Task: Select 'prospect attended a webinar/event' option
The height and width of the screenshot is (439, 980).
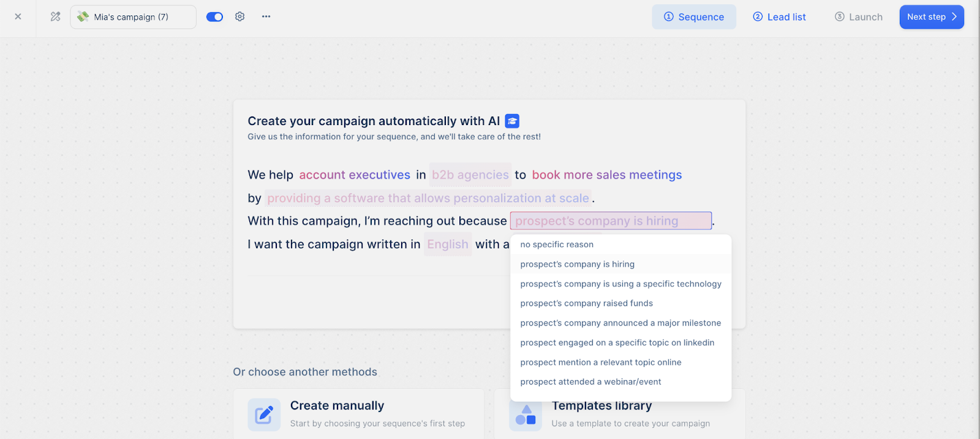Action: (x=590, y=382)
